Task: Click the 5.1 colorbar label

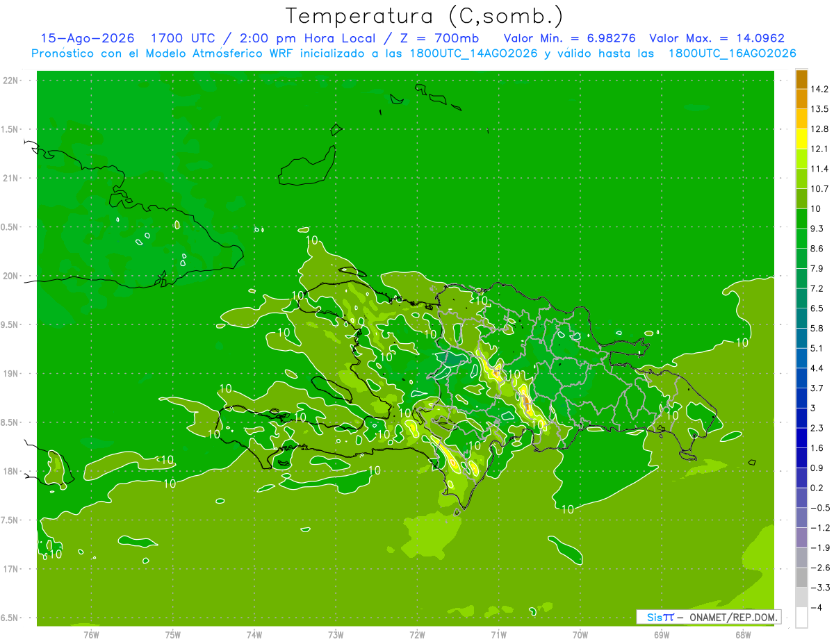Action: click(x=817, y=348)
